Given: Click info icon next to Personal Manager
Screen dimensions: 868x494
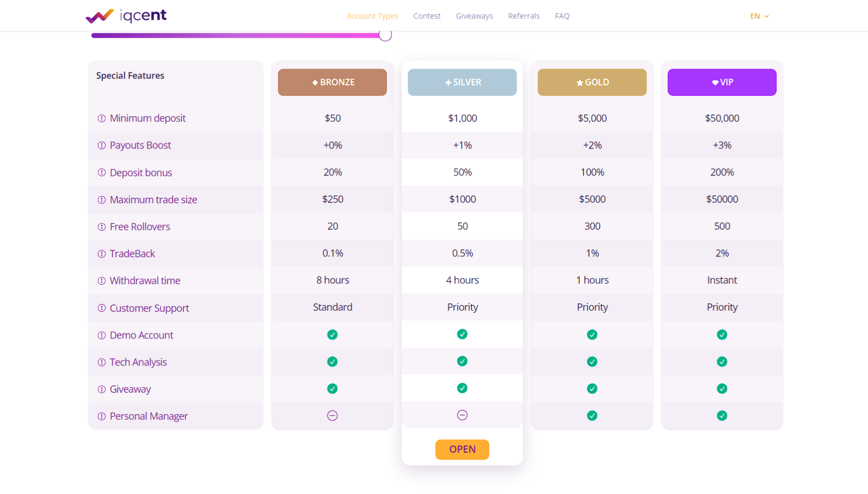Looking at the screenshot, I should click(x=102, y=416).
